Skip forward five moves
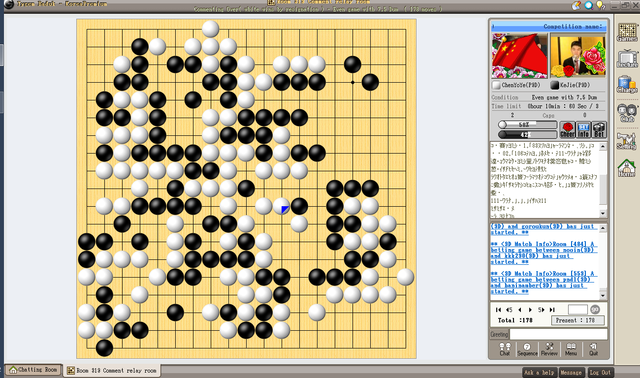 (x=541, y=310)
